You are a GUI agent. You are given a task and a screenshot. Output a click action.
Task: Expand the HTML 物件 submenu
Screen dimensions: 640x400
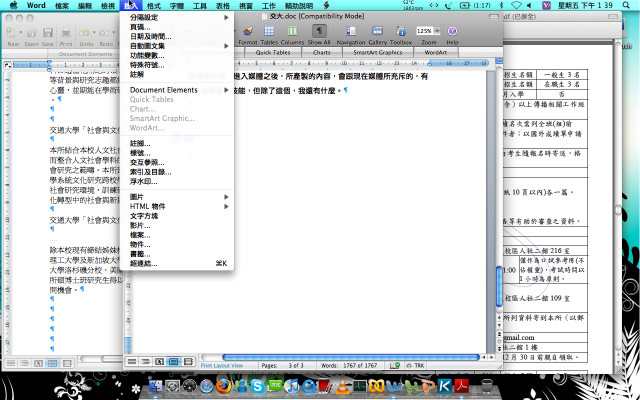tap(178, 207)
